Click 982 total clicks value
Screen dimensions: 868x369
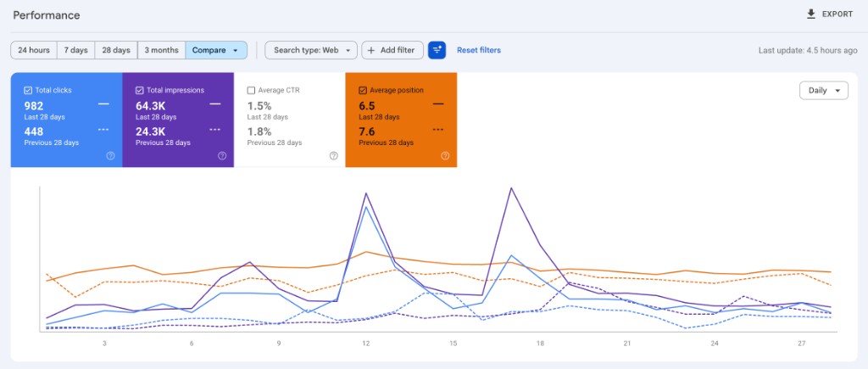pos(34,106)
